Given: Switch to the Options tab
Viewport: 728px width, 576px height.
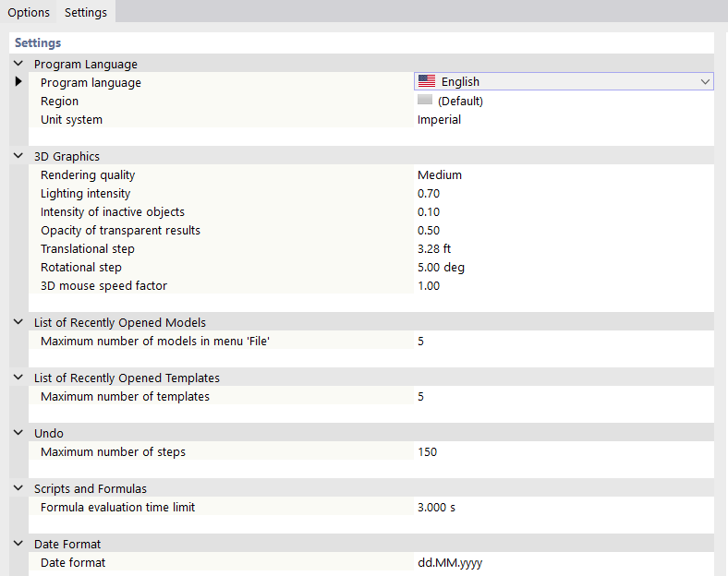Looking at the screenshot, I should coord(29,12).
